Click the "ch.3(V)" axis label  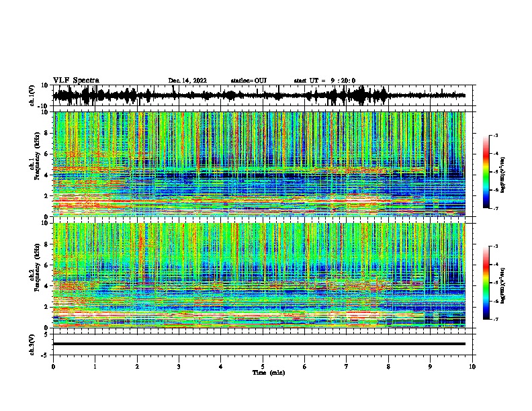pos(32,345)
